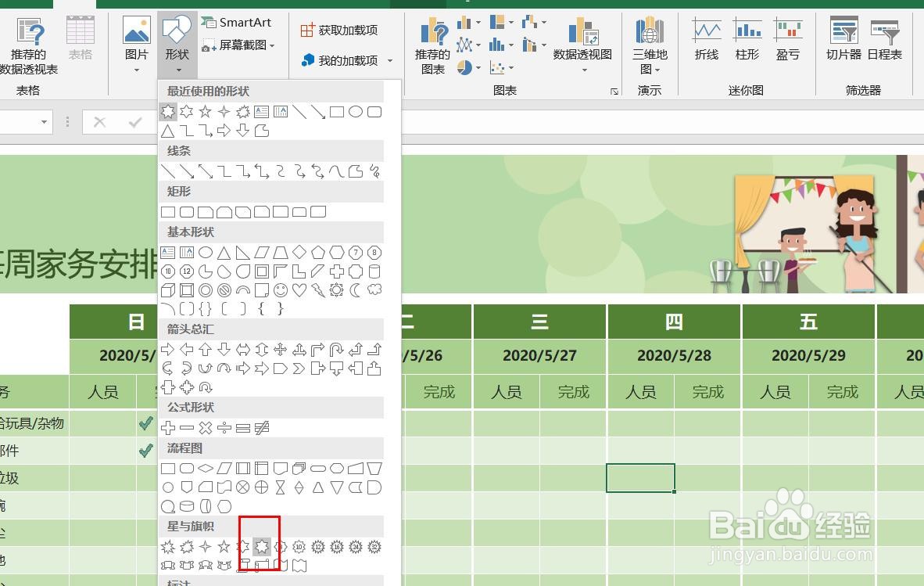Pick the left arrow in block arrows
The height and width of the screenshot is (586, 924).
[187, 350]
